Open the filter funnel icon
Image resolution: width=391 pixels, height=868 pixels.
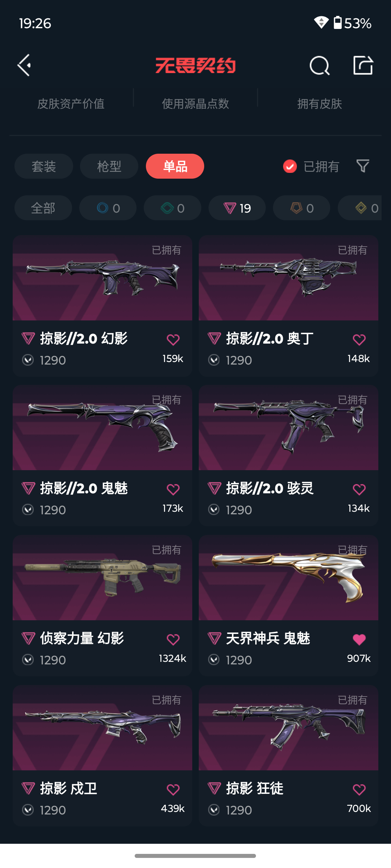pos(363,166)
